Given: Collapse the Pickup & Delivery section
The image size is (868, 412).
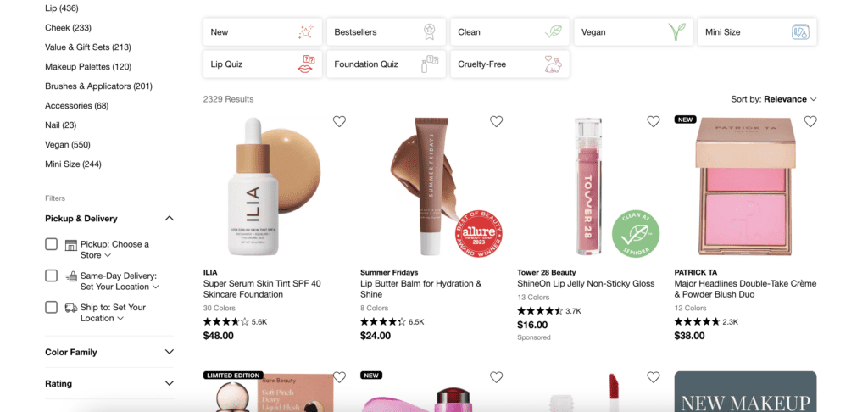Looking at the screenshot, I should click(170, 218).
